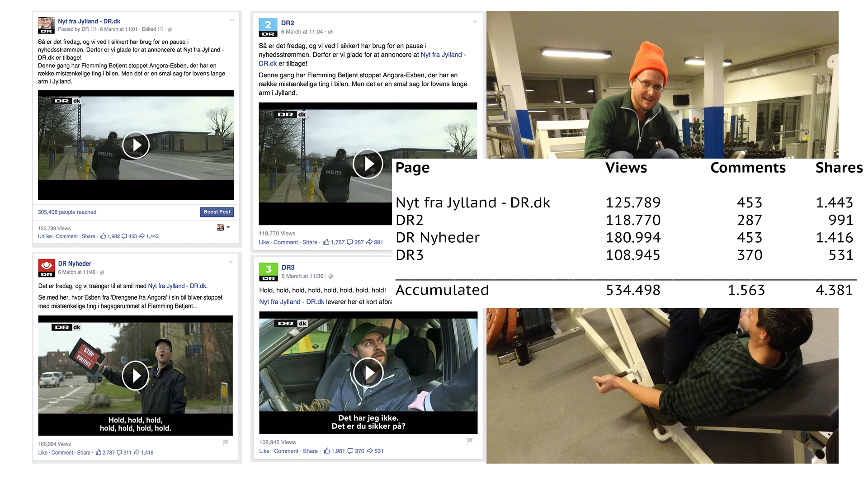Click the shares icon showing 991
The image size is (868, 488).
tap(369, 242)
